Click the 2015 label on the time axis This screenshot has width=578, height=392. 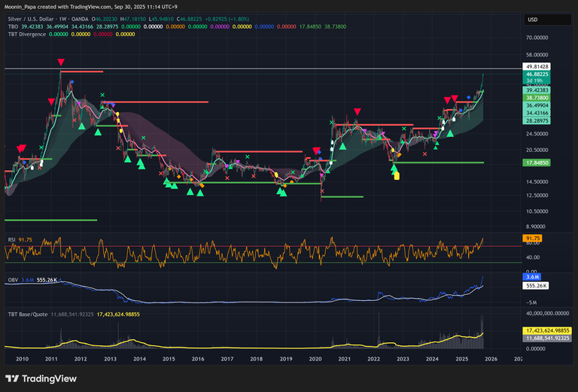(169, 359)
